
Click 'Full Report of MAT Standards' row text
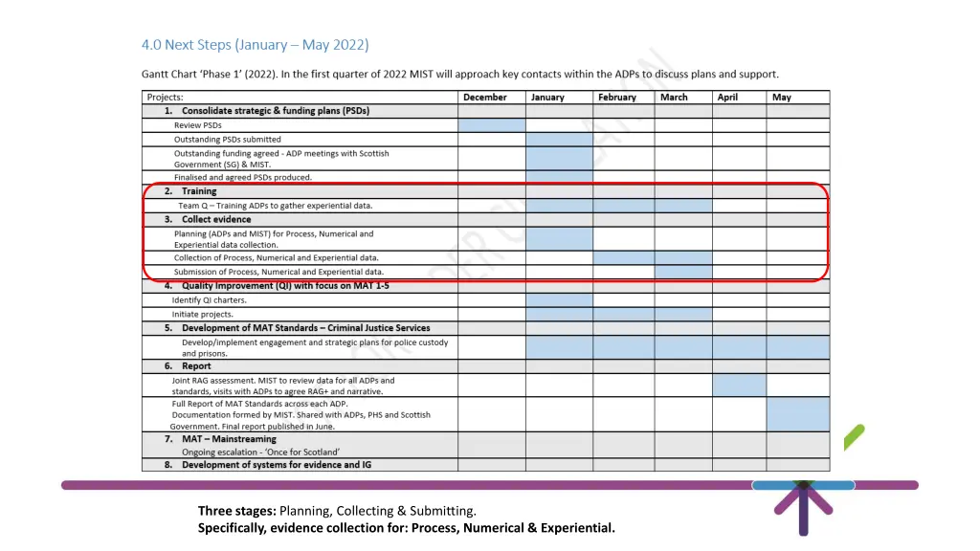click(300, 415)
